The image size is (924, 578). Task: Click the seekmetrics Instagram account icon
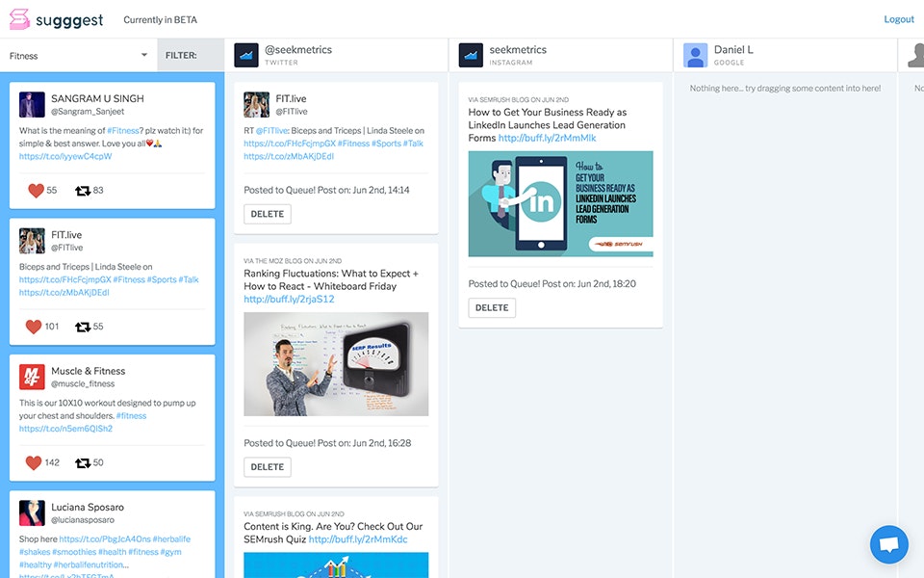[x=471, y=56]
